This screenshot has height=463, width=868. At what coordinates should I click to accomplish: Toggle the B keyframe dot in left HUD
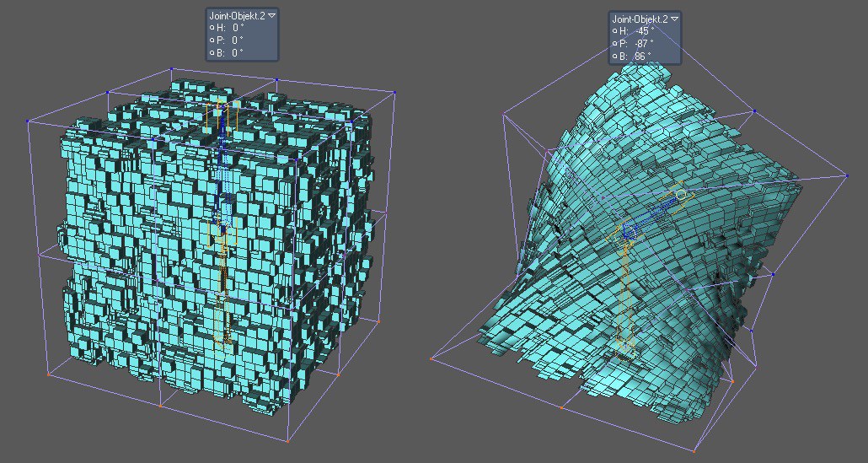[212, 52]
